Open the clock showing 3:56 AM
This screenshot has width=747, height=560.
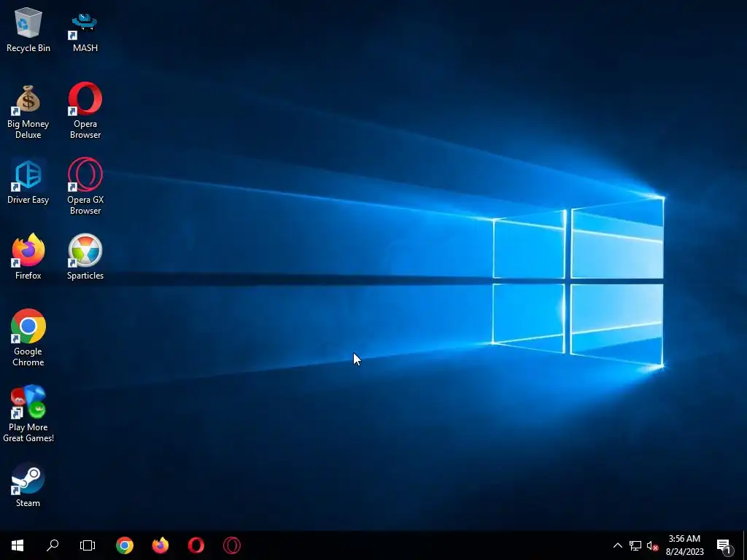684,545
